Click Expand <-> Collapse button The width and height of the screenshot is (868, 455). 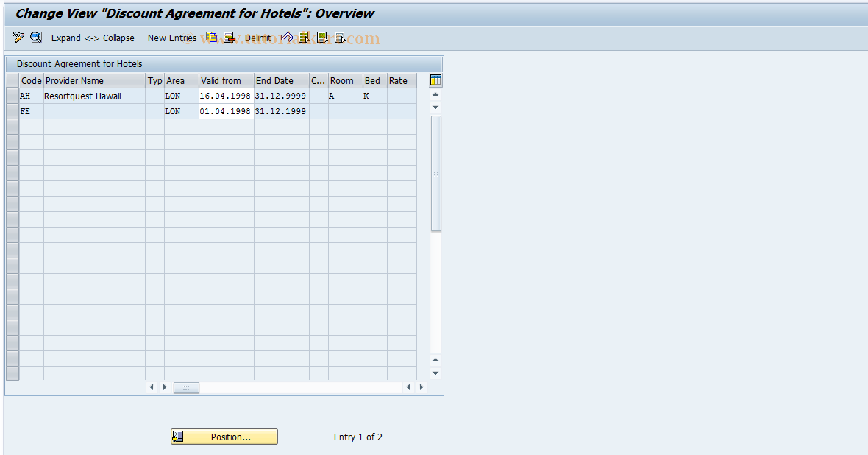[93, 38]
